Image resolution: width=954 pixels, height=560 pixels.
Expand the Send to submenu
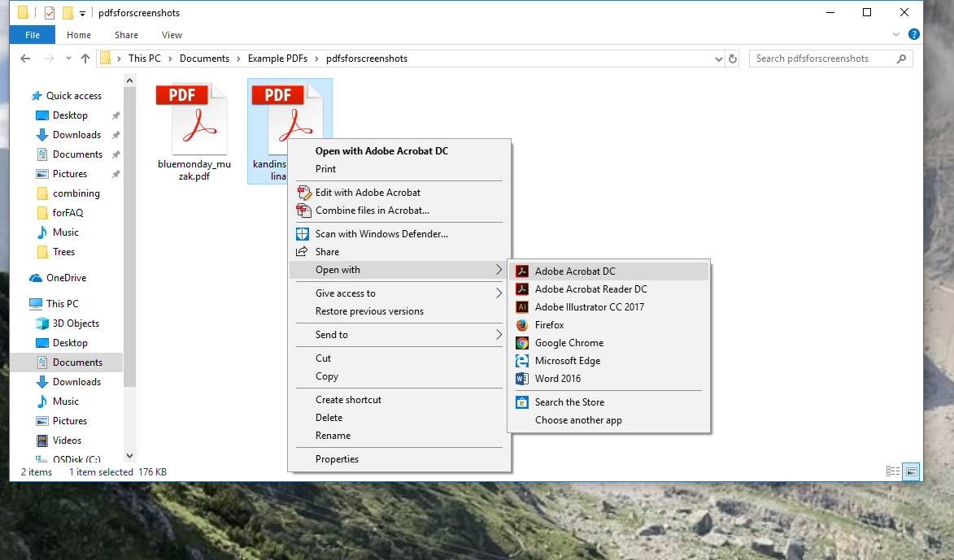coord(399,334)
